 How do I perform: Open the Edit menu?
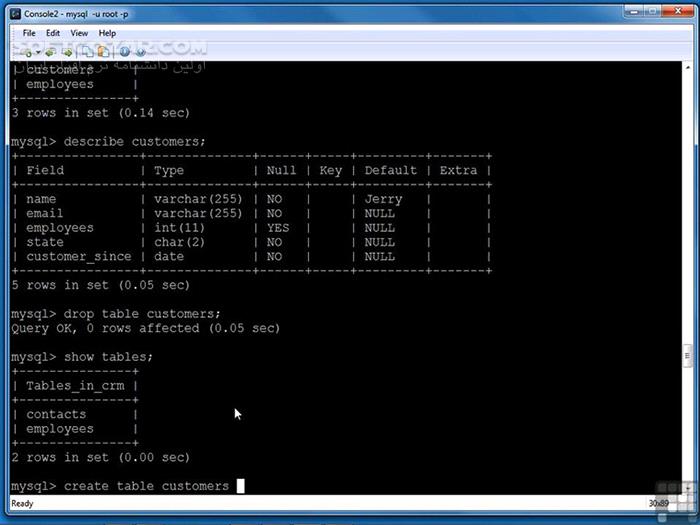pyautogui.click(x=53, y=33)
